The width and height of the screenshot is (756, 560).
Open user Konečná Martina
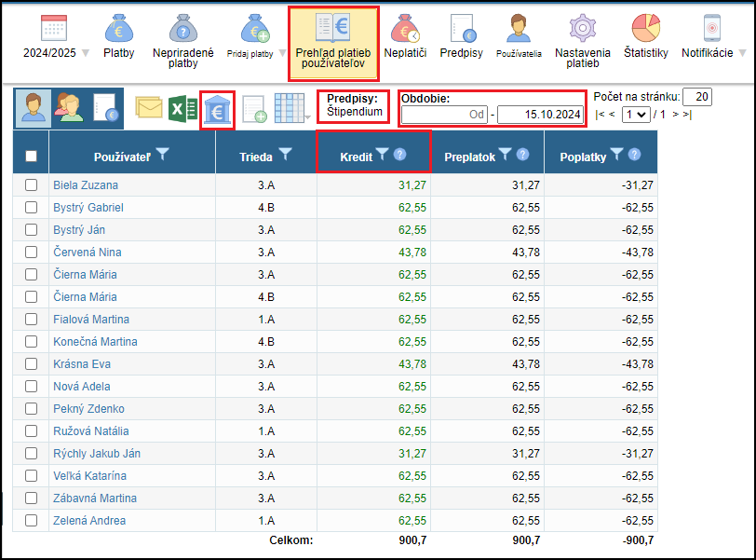(95, 342)
